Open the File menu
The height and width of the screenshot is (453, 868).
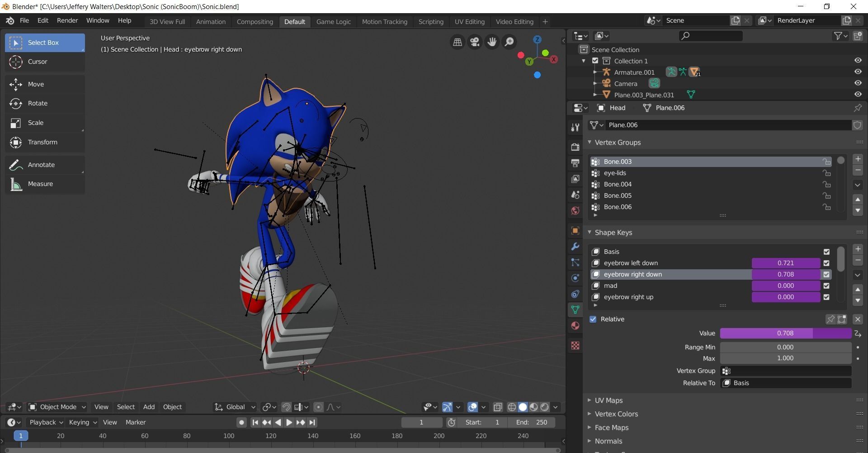click(24, 20)
